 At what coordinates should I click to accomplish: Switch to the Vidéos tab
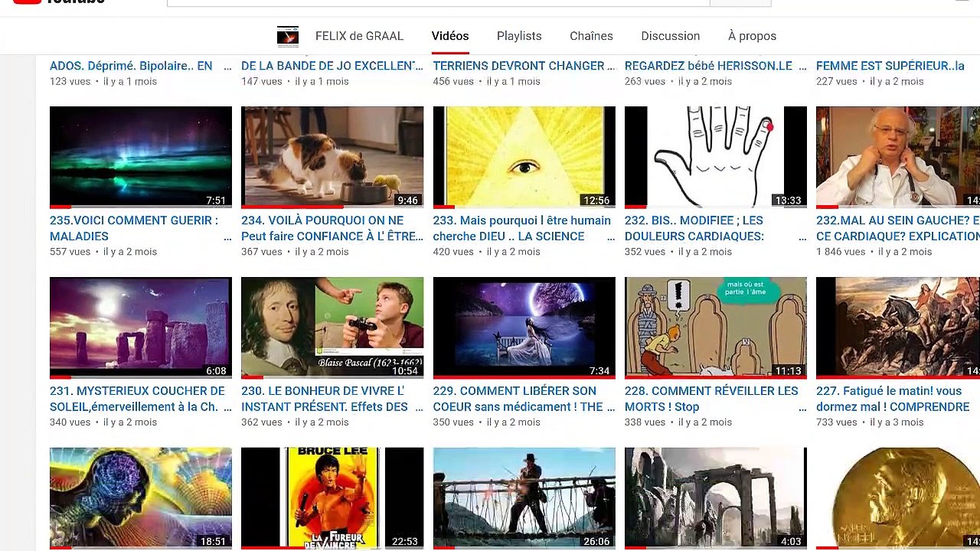(450, 36)
